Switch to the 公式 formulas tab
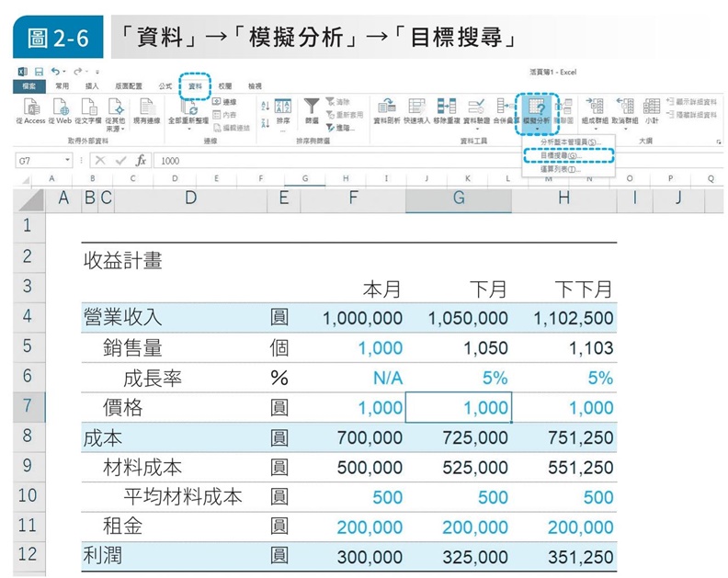 pyautogui.click(x=165, y=85)
